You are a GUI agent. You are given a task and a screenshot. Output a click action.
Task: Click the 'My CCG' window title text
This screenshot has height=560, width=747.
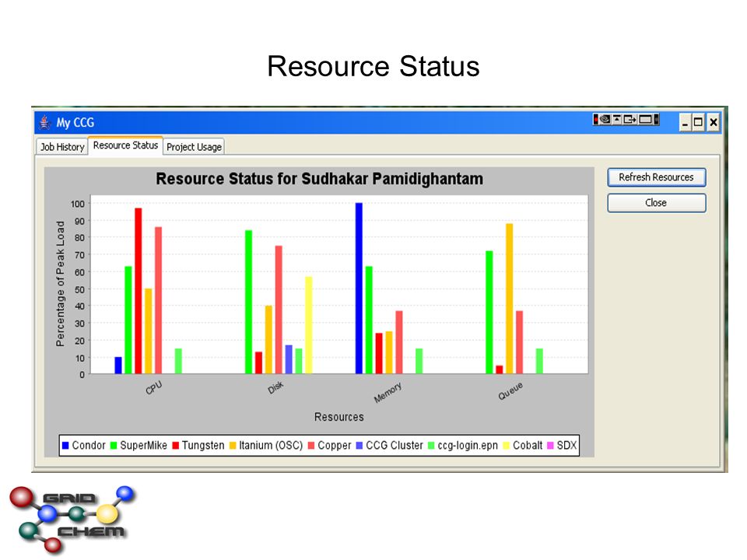tap(75, 123)
